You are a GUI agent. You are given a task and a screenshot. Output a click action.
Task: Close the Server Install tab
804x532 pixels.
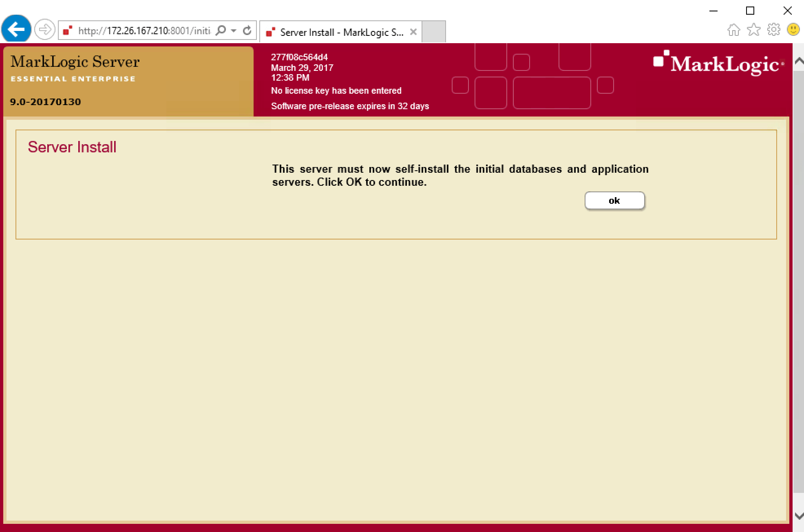tap(413, 32)
